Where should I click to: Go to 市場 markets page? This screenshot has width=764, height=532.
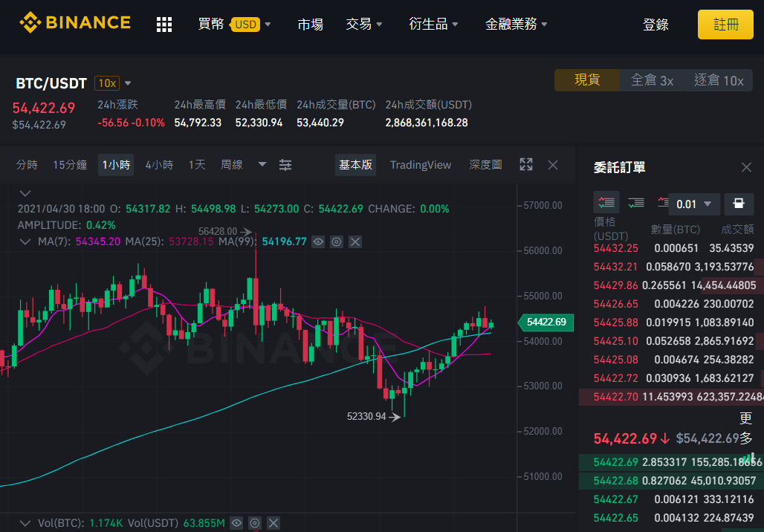(x=311, y=24)
